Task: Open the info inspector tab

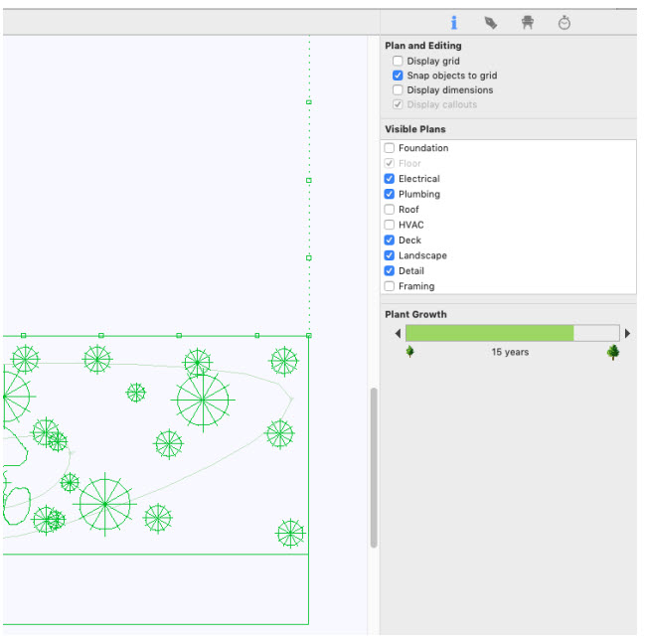Action: coord(453,22)
